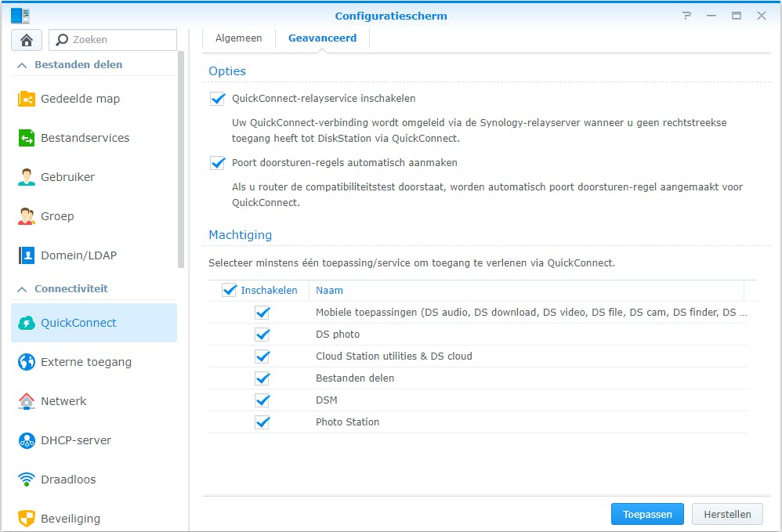Image resolution: width=782 pixels, height=532 pixels.
Task: Disable QuickConnect-relayservice inschakelen checkbox
Action: tap(218, 99)
